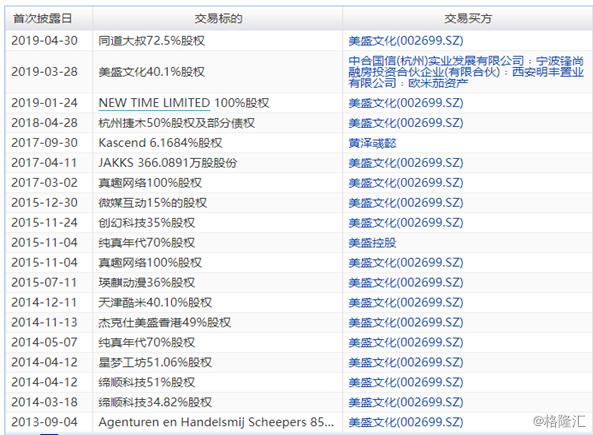The width and height of the screenshot is (593, 435).
Task: Open 美盛文化 buyer link in 2017-04-11 row
Action: click(405, 163)
